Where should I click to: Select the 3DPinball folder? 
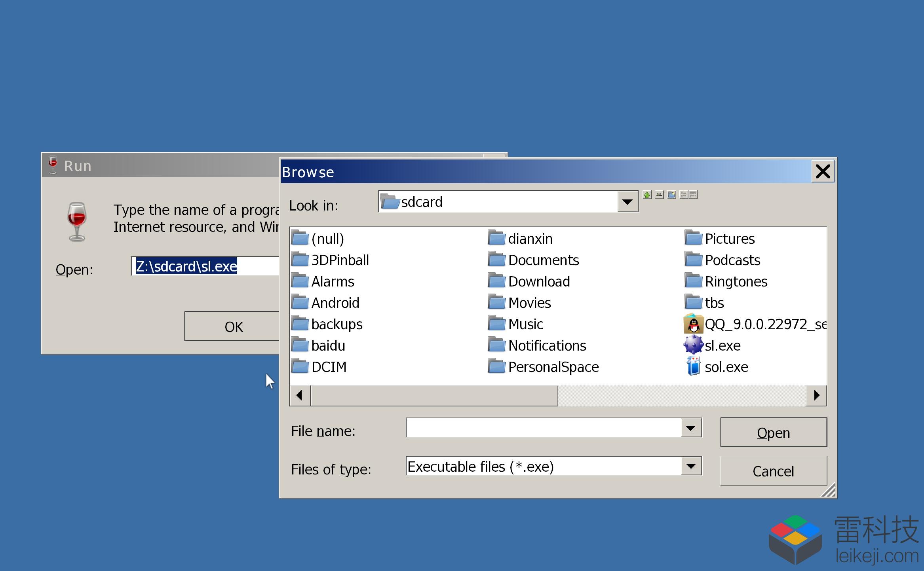pos(331,260)
